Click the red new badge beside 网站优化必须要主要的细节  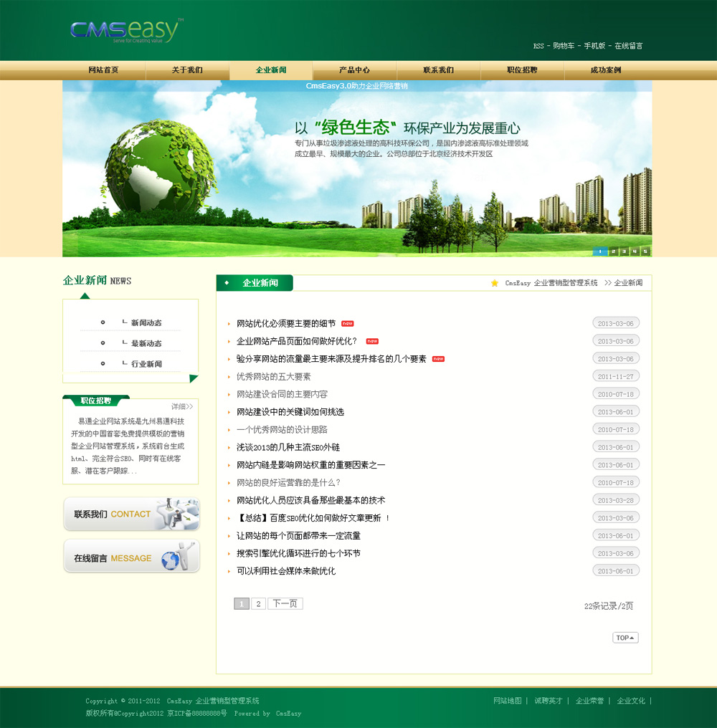click(348, 324)
